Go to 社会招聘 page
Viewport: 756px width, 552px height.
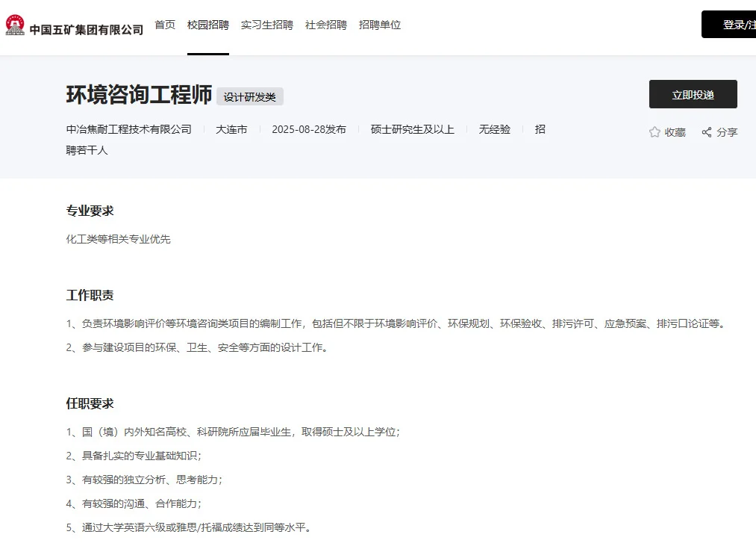pyautogui.click(x=326, y=25)
